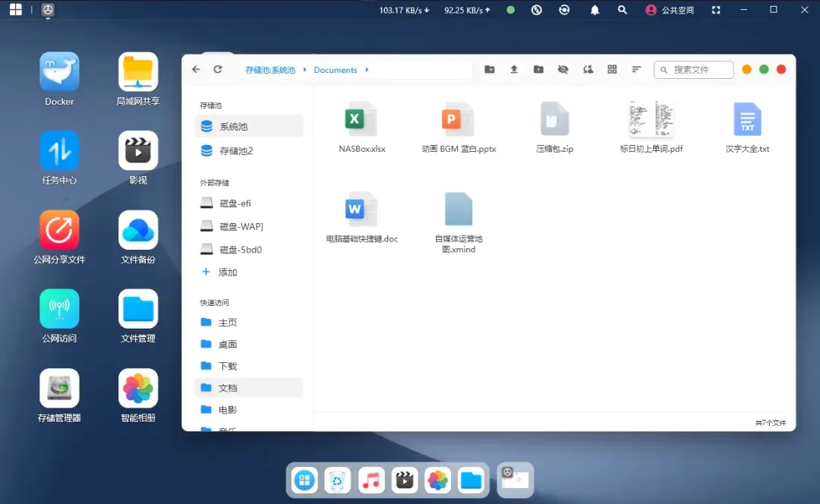Click 添加 to add external storage
The height and width of the screenshot is (504, 820).
(x=228, y=272)
